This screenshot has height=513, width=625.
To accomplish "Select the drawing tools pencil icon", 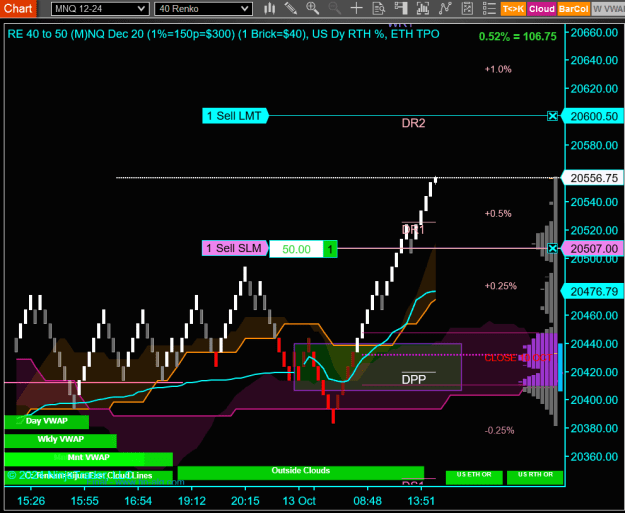I will pos(291,8).
